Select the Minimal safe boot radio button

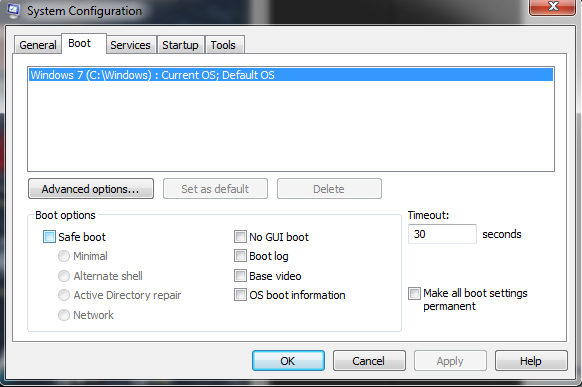tap(64, 256)
